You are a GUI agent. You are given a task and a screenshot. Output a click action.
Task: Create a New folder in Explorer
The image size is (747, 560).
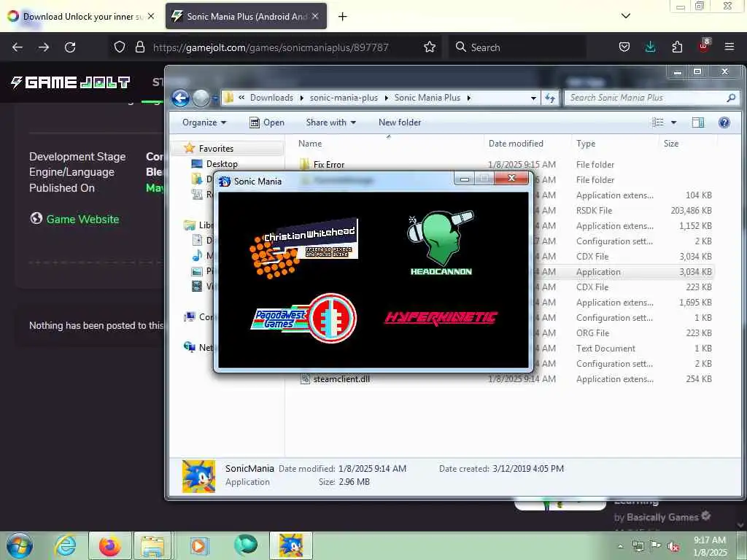coord(399,122)
